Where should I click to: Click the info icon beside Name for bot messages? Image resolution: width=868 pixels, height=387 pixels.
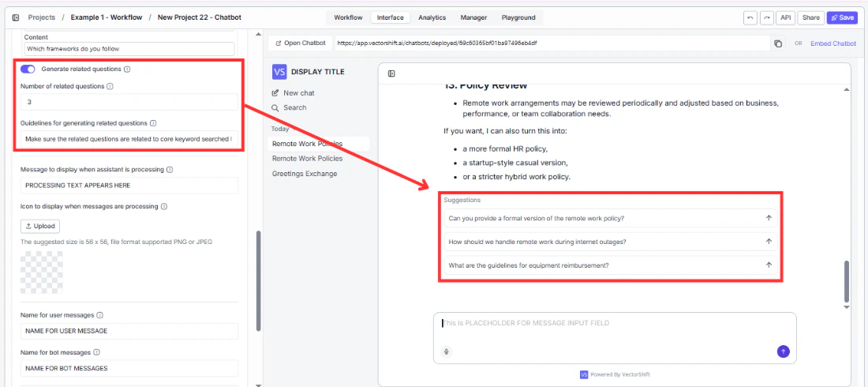click(x=96, y=352)
